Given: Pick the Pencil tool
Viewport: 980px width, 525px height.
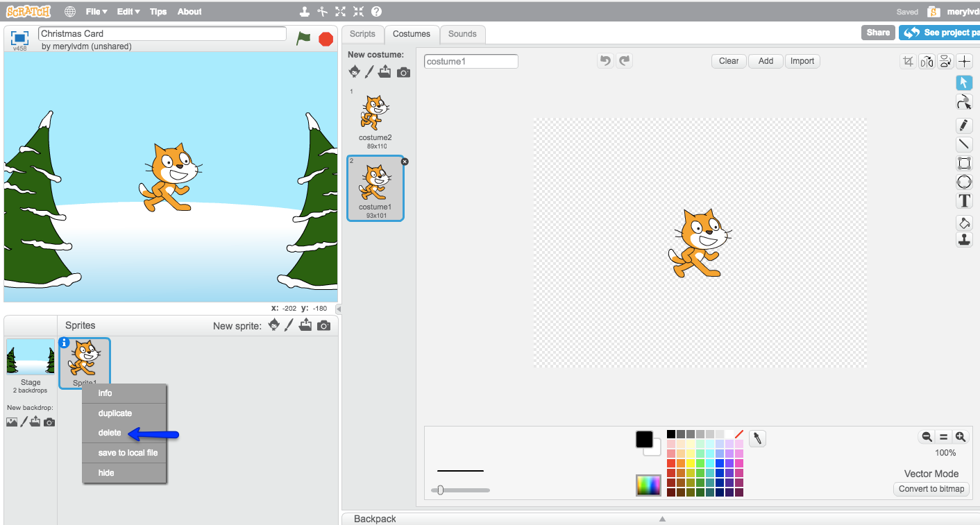Looking at the screenshot, I should point(964,126).
